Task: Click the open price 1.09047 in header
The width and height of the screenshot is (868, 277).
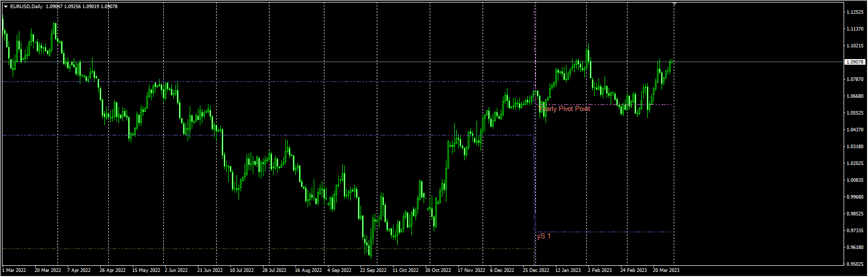Action: pos(54,7)
